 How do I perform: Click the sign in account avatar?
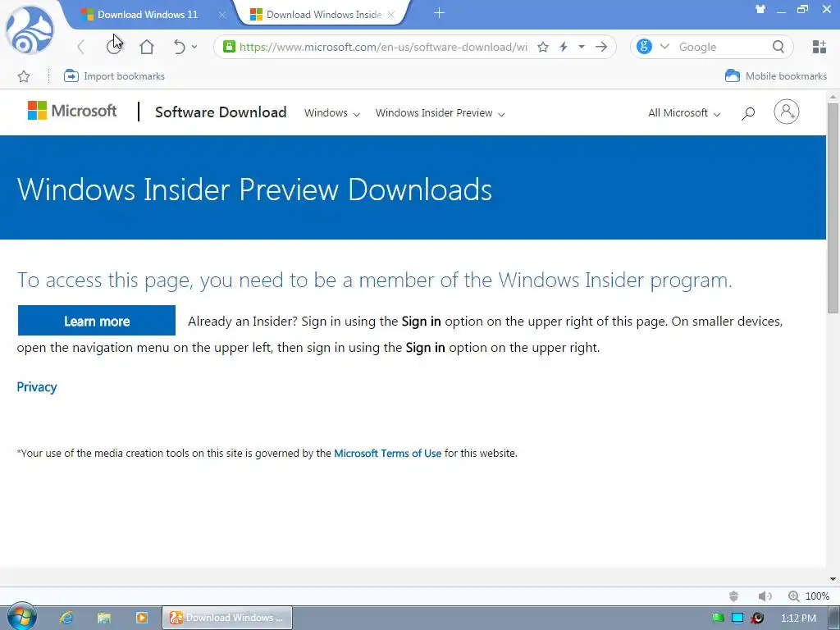786,112
